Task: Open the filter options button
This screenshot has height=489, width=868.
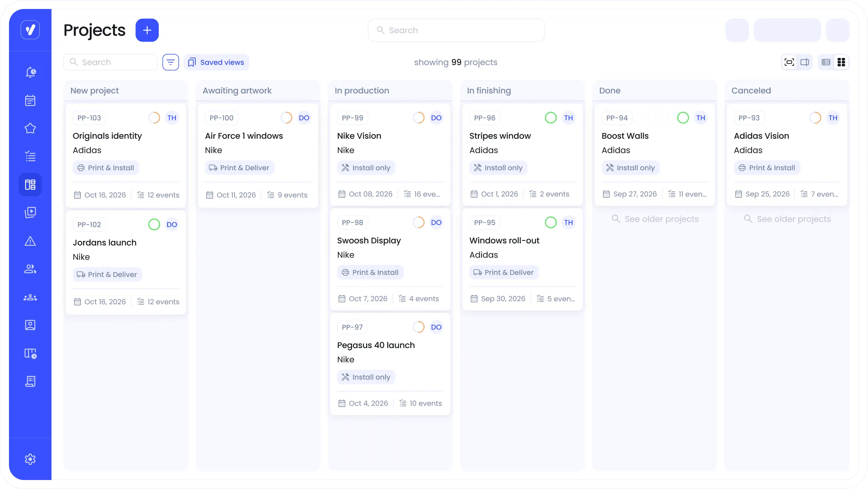Action: 171,62
